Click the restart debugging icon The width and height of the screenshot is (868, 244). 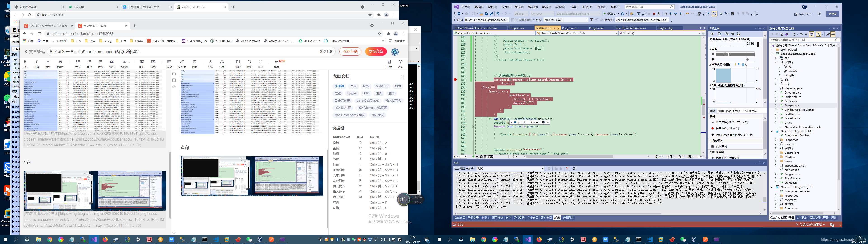coord(659,14)
